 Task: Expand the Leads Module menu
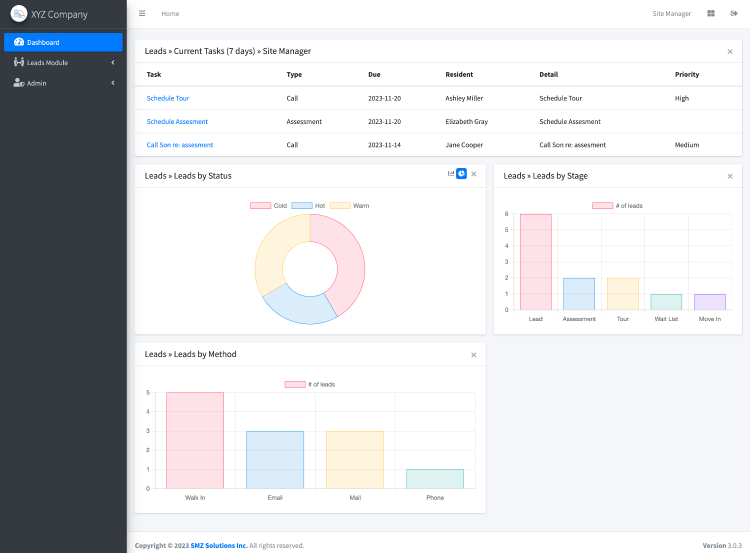point(63,63)
